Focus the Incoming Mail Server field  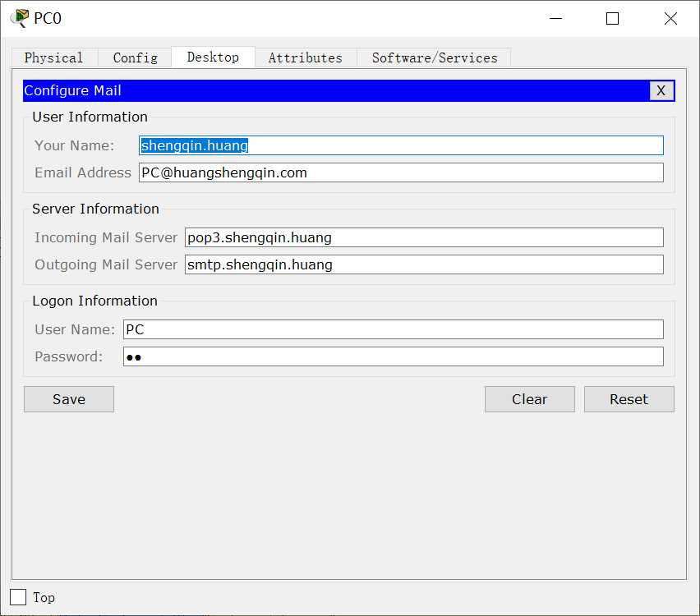[x=424, y=237]
